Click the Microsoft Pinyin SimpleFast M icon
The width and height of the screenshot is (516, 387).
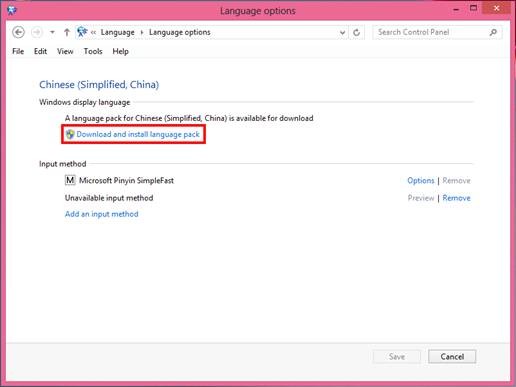[70, 180]
